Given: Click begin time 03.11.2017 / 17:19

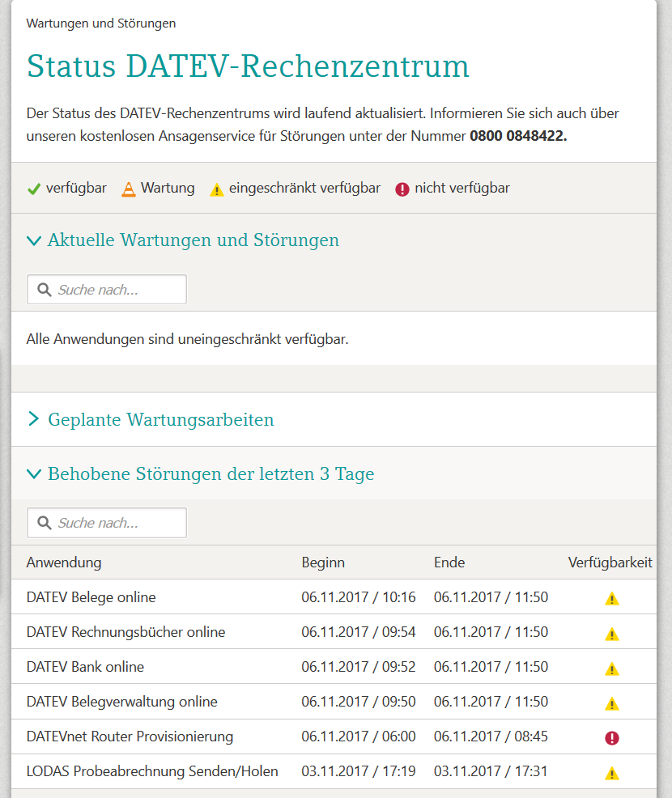Looking at the screenshot, I should (x=359, y=771).
